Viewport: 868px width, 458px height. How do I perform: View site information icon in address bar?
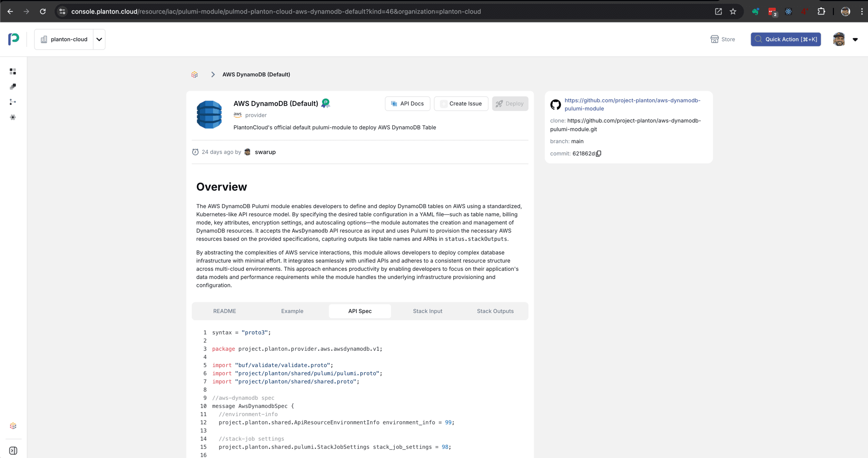click(62, 11)
